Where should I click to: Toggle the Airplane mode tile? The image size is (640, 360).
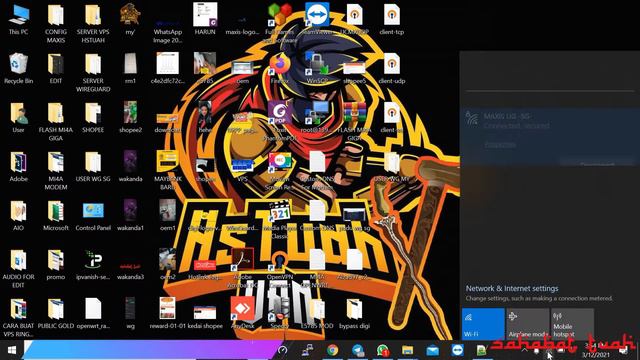(x=528, y=323)
